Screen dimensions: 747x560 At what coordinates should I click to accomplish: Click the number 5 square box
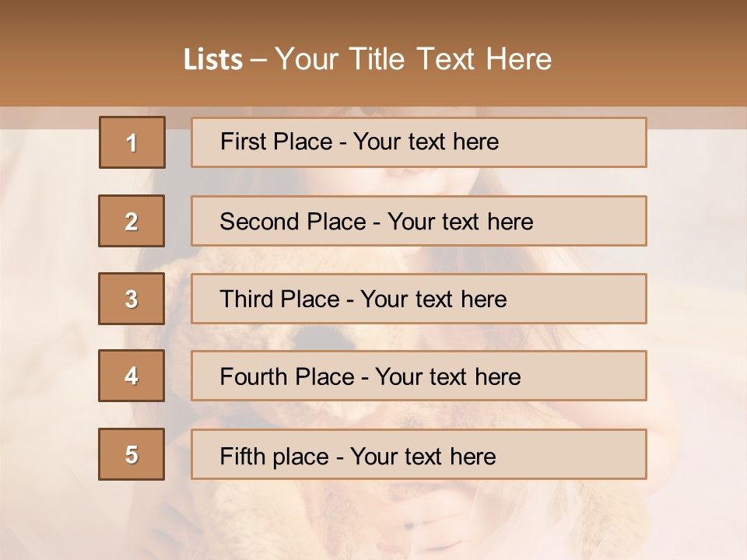[x=132, y=454]
